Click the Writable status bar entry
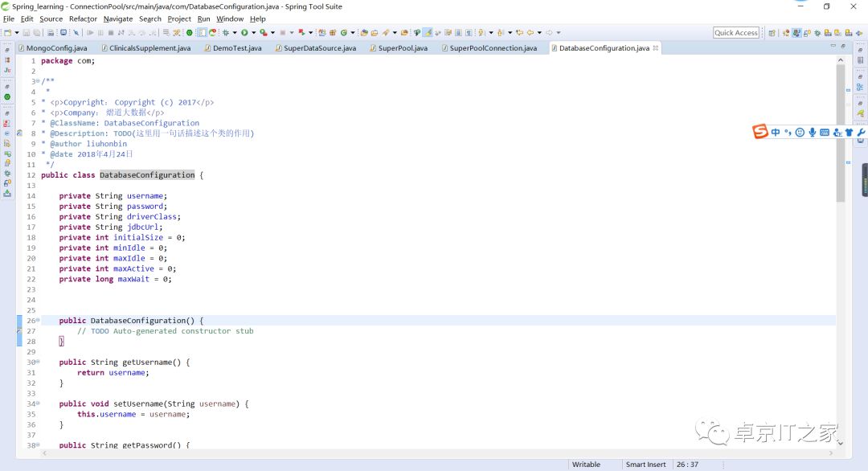Screen dimensions: 868x471 pos(586,465)
